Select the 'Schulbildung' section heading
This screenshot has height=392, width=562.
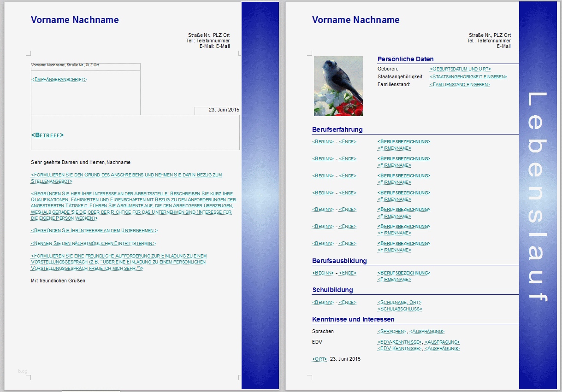tap(332, 290)
